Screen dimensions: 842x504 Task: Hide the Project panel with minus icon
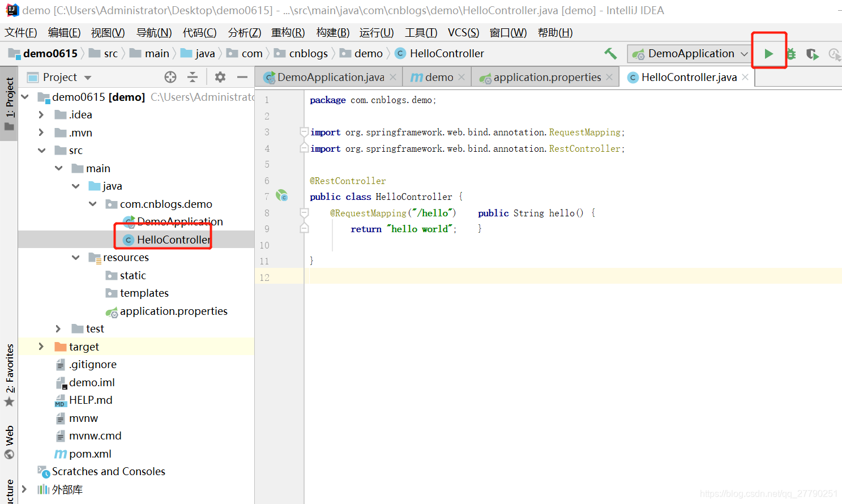pos(242,77)
